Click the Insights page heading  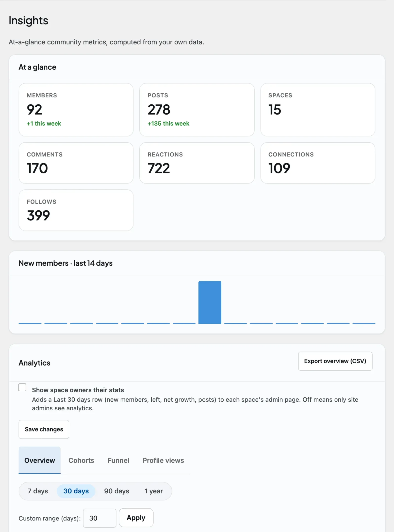click(x=29, y=20)
